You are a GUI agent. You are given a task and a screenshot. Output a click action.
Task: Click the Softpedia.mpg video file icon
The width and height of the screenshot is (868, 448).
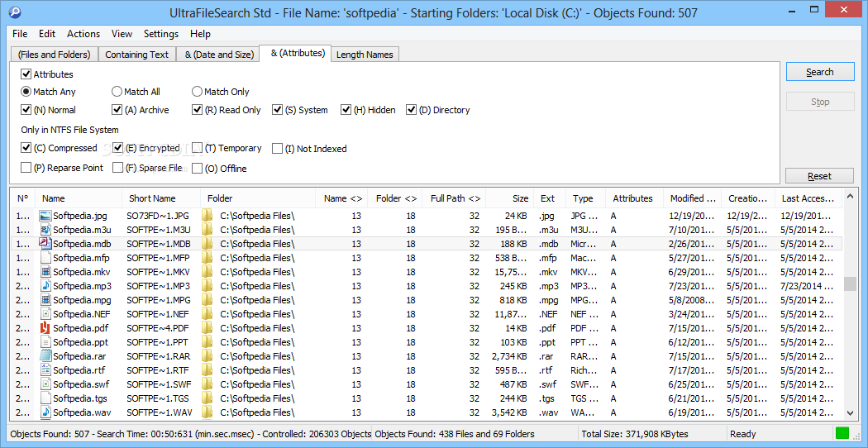point(45,300)
